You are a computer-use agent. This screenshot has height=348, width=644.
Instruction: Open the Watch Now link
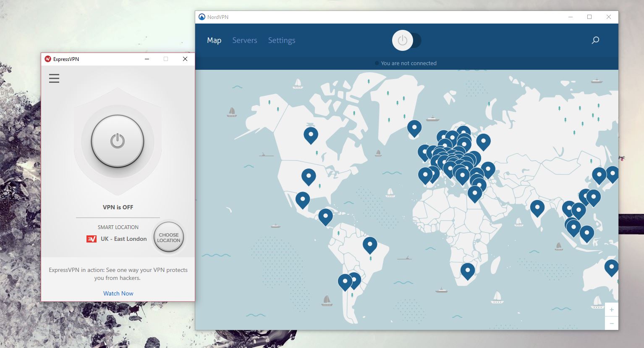(118, 293)
